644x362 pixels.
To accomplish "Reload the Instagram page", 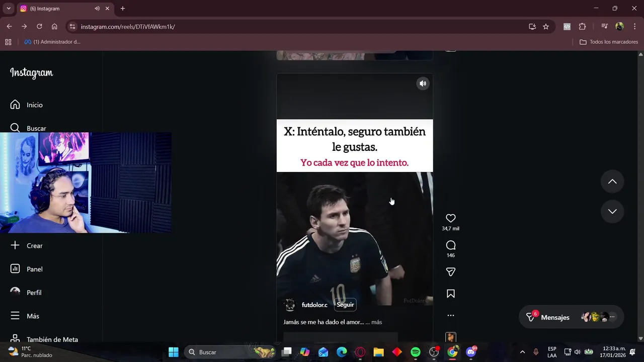I will coord(39,27).
